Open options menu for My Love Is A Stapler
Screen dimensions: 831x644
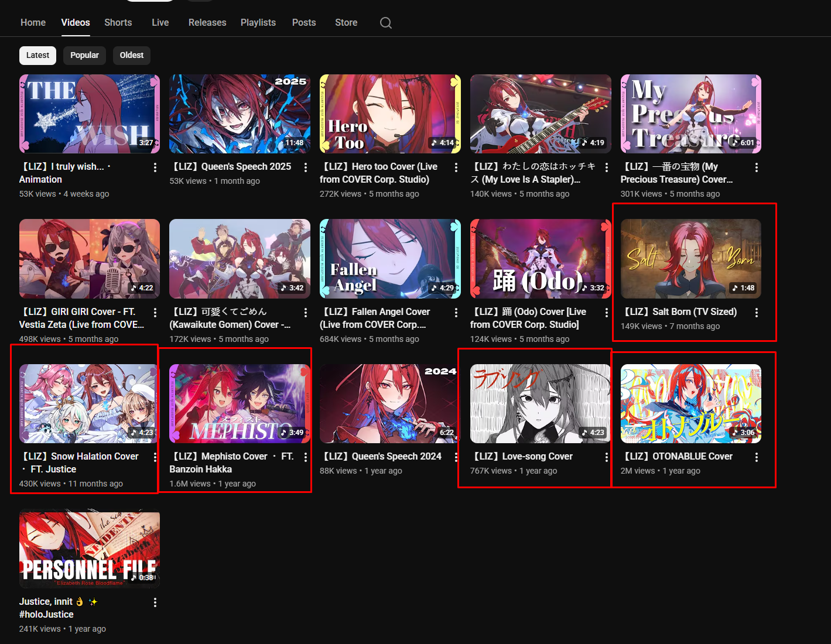[606, 167]
